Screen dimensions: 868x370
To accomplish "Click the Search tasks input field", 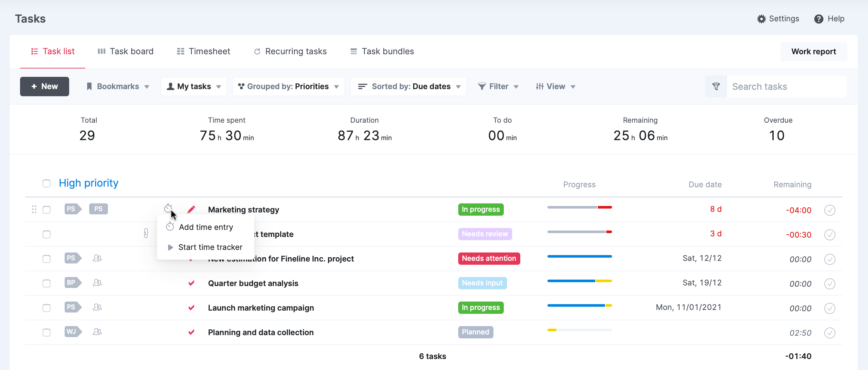I will pos(787,87).
